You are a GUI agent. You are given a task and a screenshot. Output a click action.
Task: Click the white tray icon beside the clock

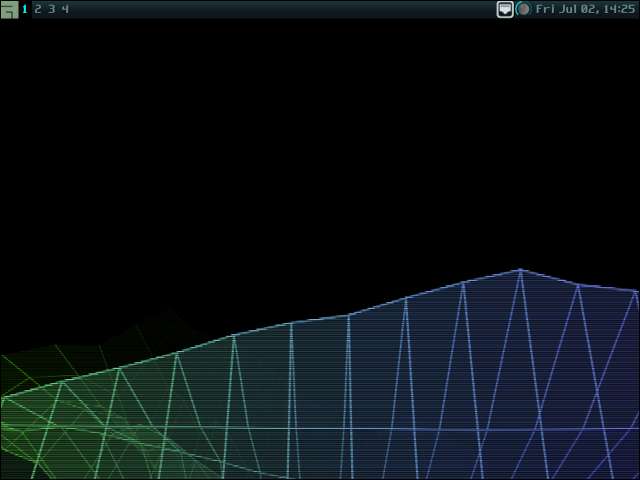[x=505, y=9]
